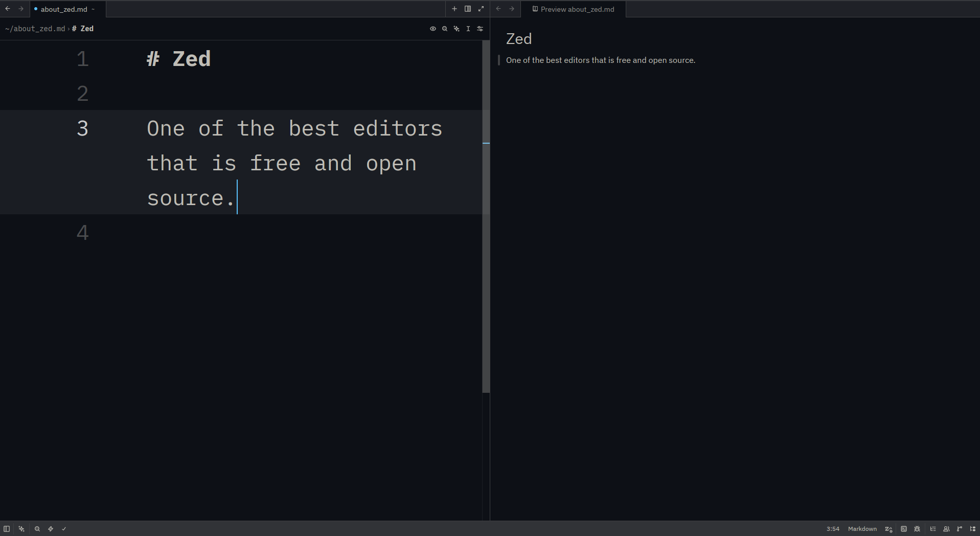Image resolution: width=980 pixels, height=536 pixels.
Task: Toggle the project tree panel
Action: (973, 529)
